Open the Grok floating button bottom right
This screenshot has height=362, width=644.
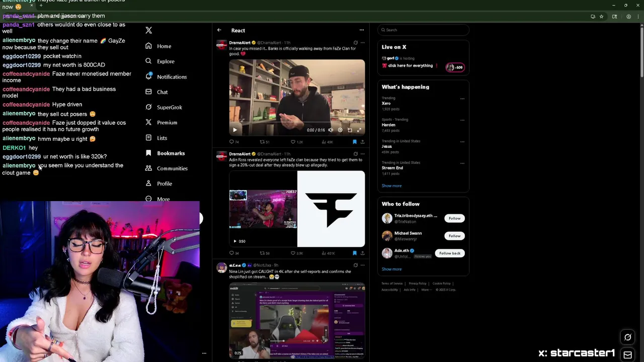(x=627, y=337)
